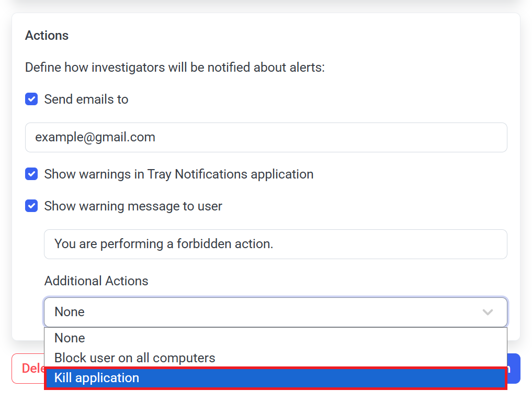Click the Show warnings in Tray Notifications label
The width and height of the screenshot is (532, 401).
(x=179, y=174)
